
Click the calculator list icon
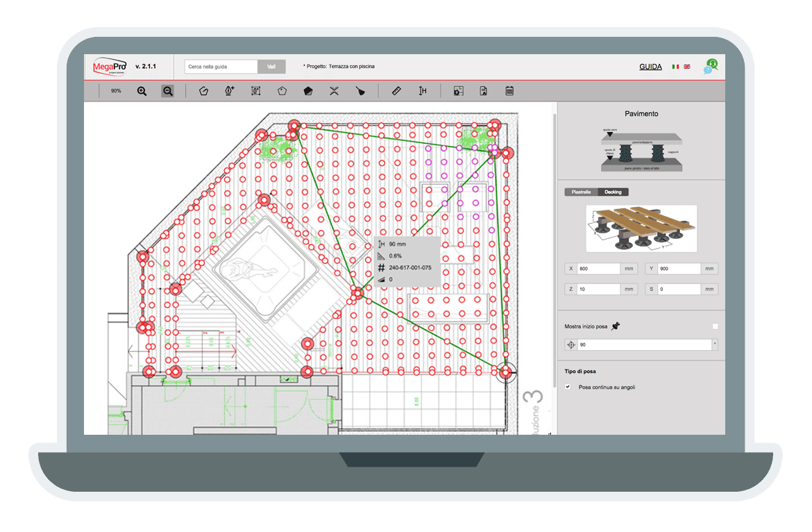click(x=509, y=91)
